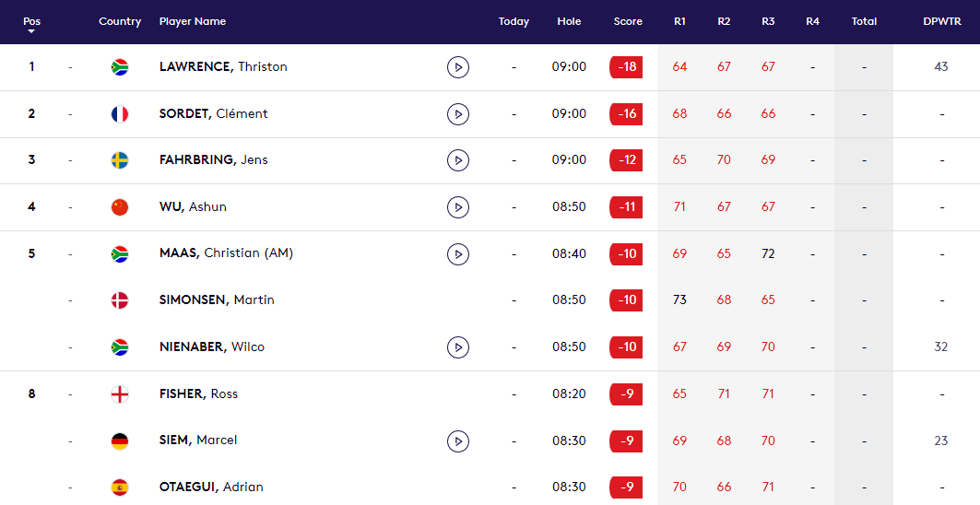Select the R1 column header
The height and width of the screenshot is (505, 980).
[x=679, y=21]
